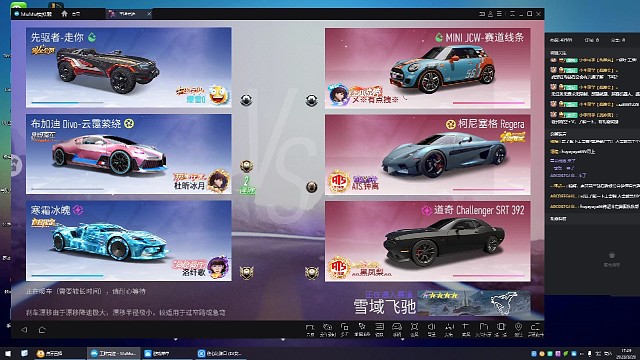Select the 先驱者-走你 car card
This screenshot has height=360, width=640.
click(129, 67)
